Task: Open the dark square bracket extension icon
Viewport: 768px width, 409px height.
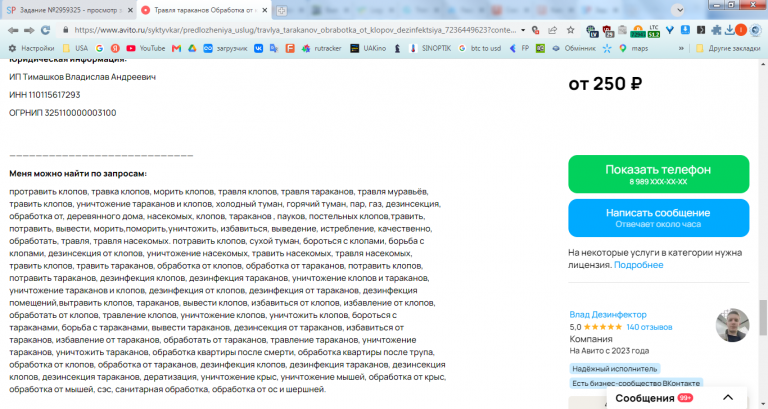Action: [x=701, y=30]
